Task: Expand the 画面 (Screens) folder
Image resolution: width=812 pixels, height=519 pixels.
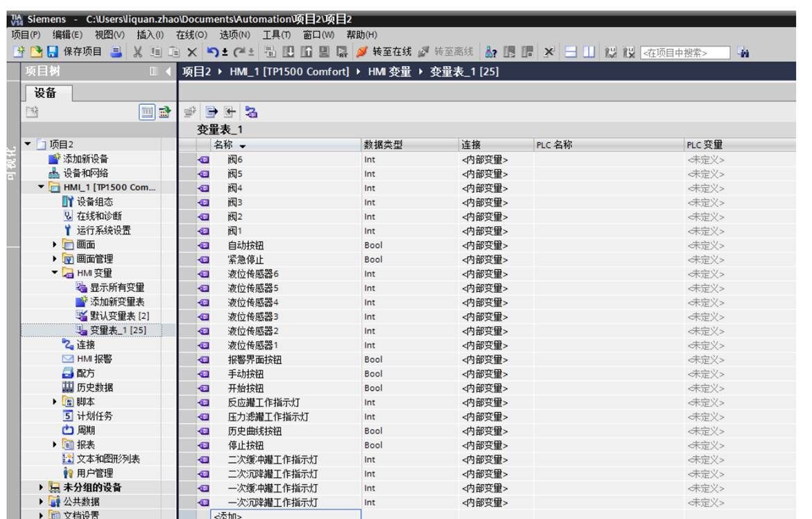Action: click(x=55, y=245)
